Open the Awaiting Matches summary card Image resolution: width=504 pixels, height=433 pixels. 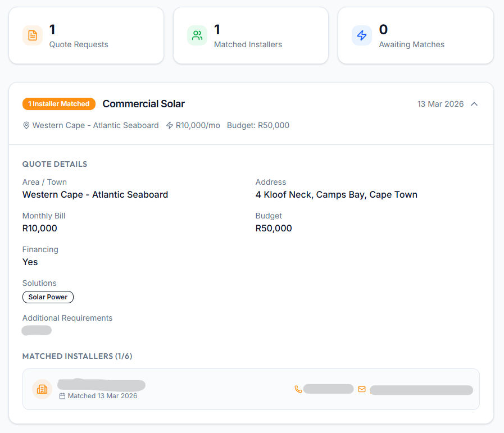416,35
